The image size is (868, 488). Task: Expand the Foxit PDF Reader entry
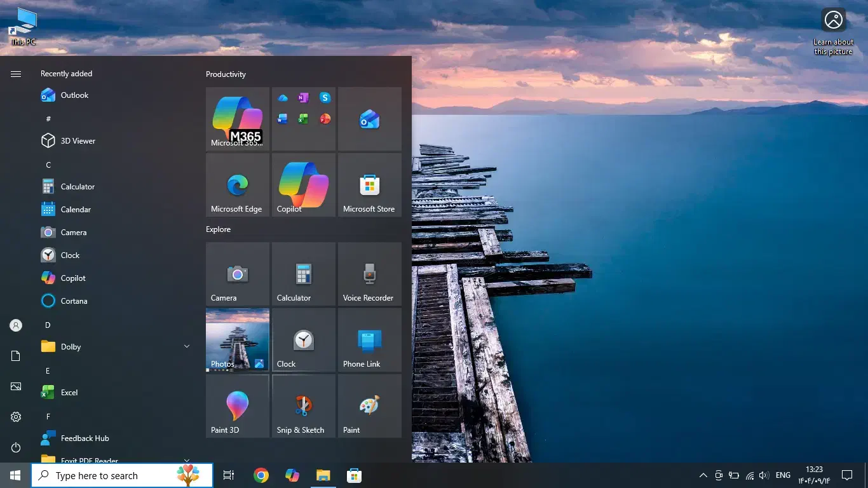click(x=186, y=460)
